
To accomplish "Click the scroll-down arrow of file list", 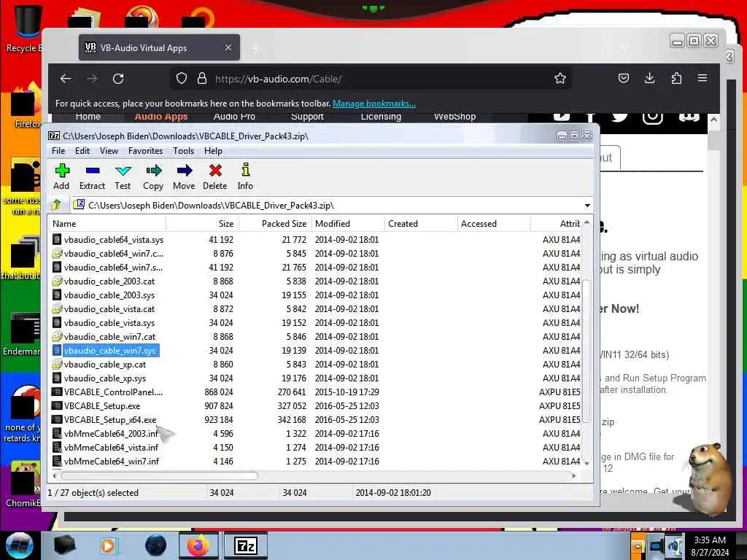I will coord(587,463).
